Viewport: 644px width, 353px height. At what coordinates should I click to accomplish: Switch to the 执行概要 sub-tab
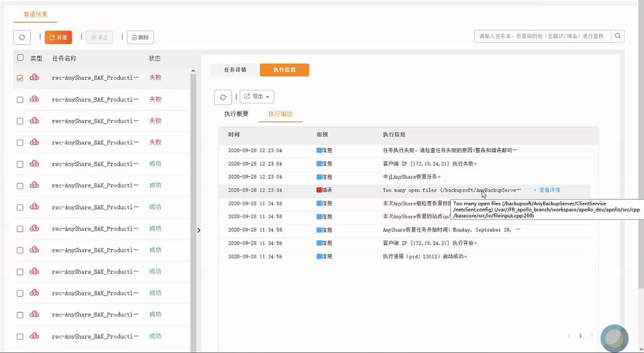click(236, 114)
